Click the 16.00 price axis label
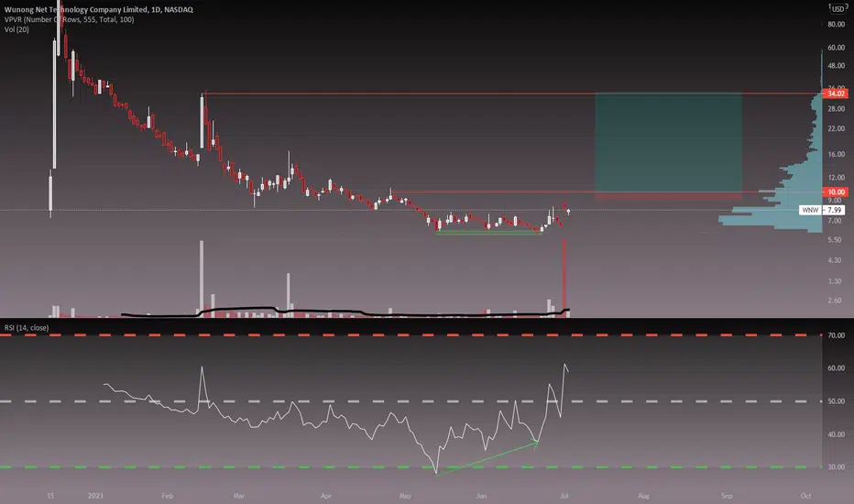The width and height of the screenshot is (854, 504). click(x=836, y=154)
